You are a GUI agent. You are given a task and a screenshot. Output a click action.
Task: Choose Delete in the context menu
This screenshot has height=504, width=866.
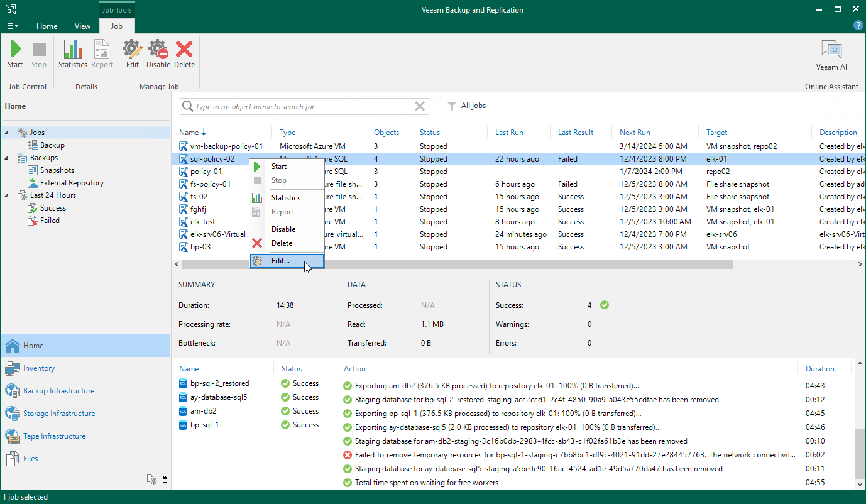click(x=287, y=243)
